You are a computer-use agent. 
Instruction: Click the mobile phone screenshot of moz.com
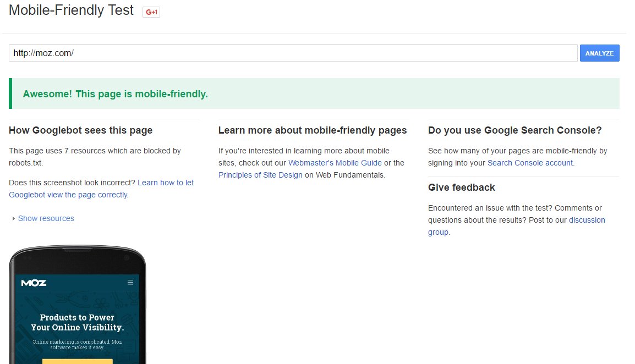click(77, 308)
